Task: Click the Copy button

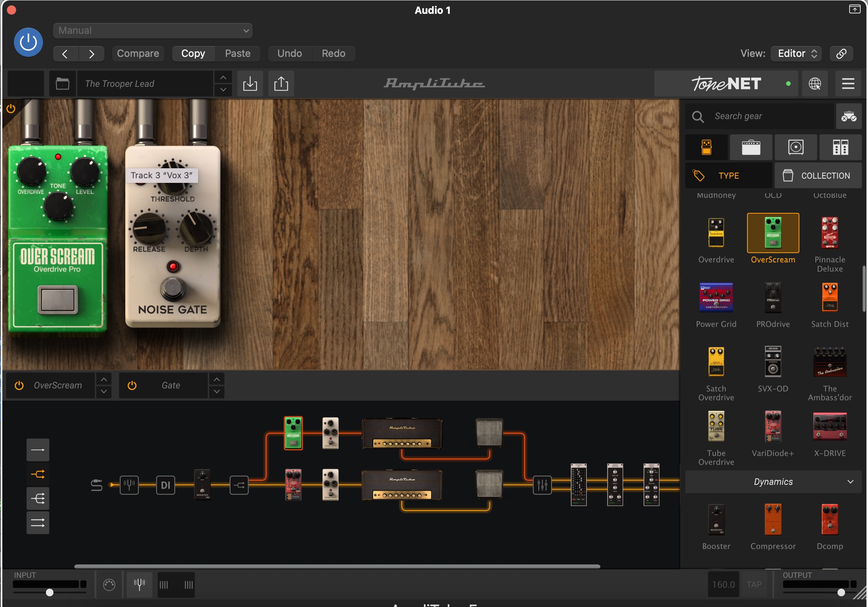Action: (x=193, y=53)
